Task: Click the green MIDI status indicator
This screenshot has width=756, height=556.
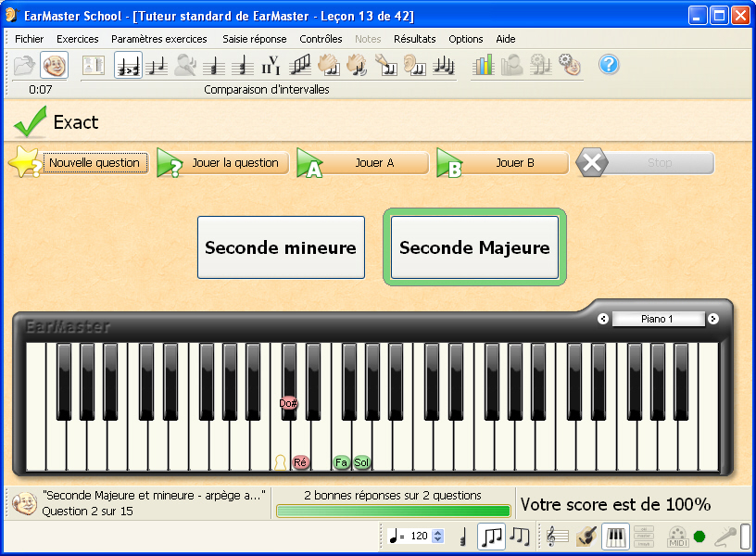Action: point(699,537)
